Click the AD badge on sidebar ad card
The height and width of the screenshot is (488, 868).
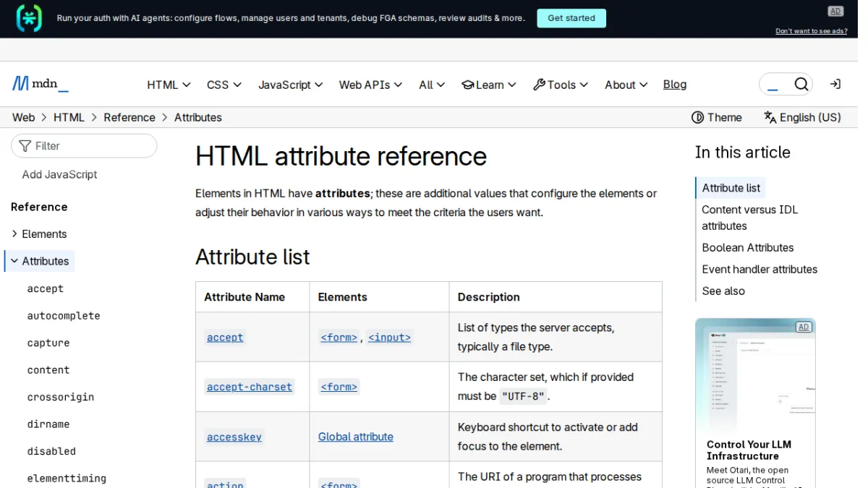(x=803, y=327)
